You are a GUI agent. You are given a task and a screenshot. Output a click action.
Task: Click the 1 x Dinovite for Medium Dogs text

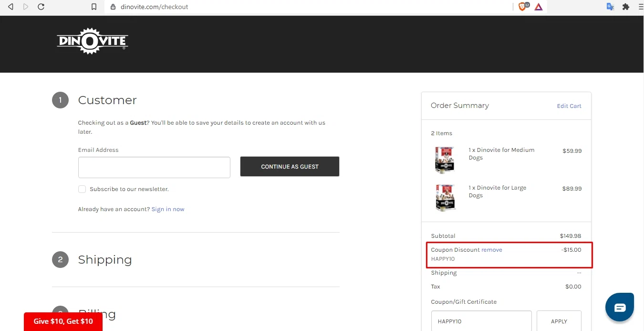point(501,154)
